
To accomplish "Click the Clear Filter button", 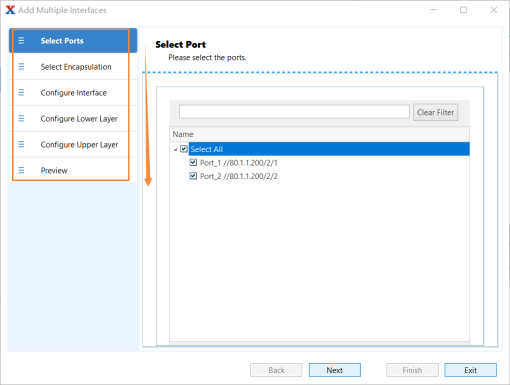I will point(435,112).
